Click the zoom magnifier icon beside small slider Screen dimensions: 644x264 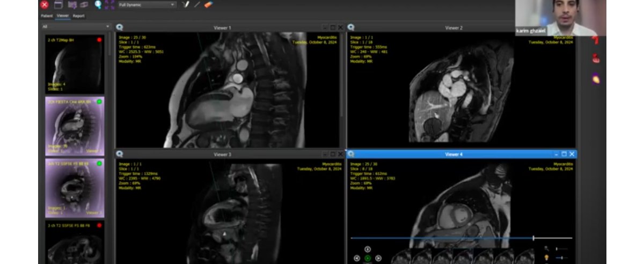pyautogui.click(x=546, y=248)
